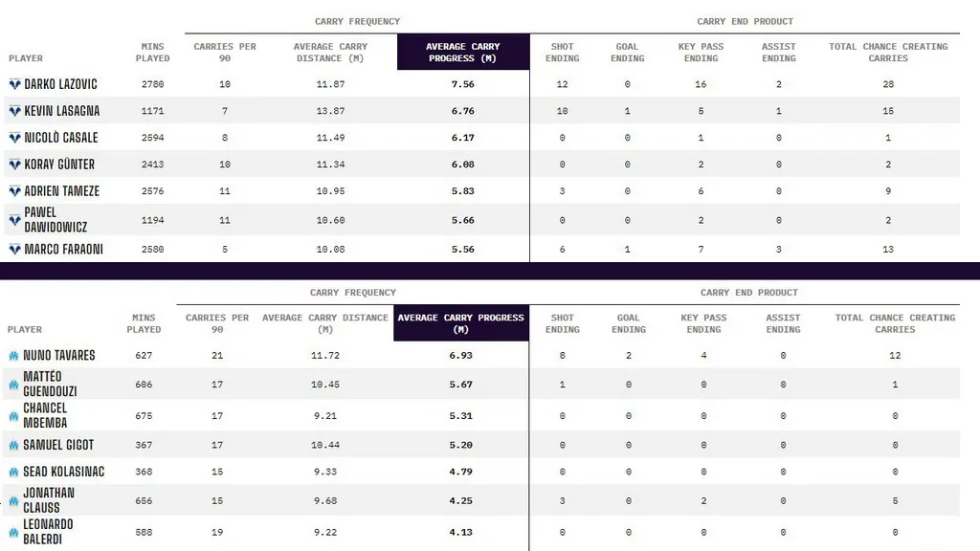
Task: Sort bottom table by Average Carry Progress
Action: coord(460,323)
